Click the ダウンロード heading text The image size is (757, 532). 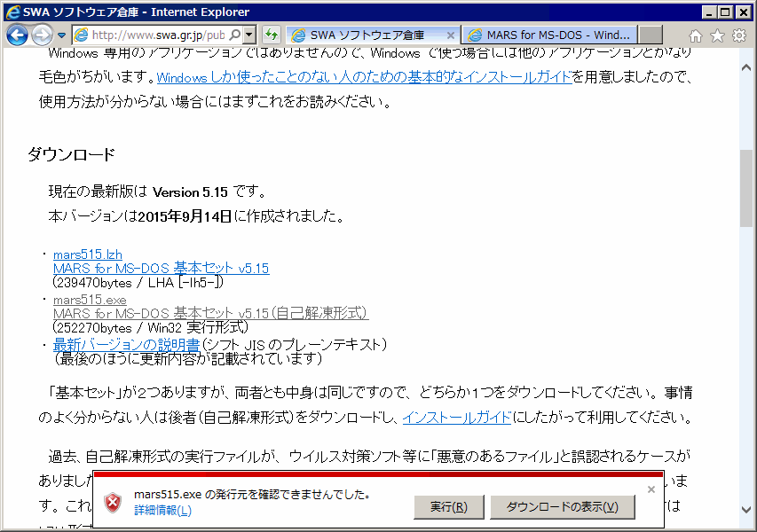72,155
